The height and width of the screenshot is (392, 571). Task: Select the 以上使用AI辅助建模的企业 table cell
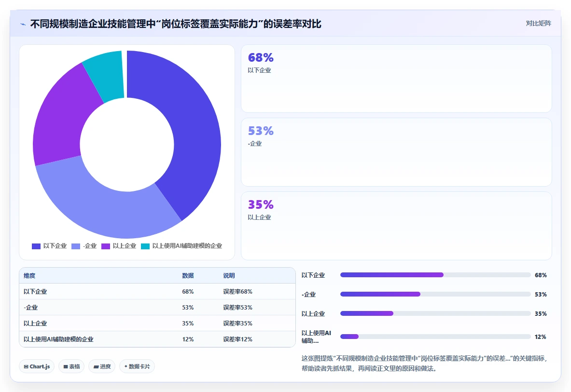pos(58,339)
